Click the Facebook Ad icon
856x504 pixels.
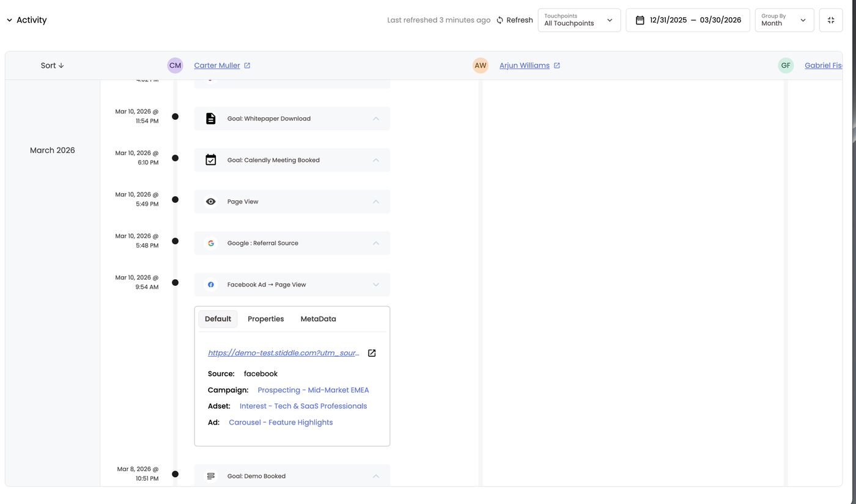point(211,285)
